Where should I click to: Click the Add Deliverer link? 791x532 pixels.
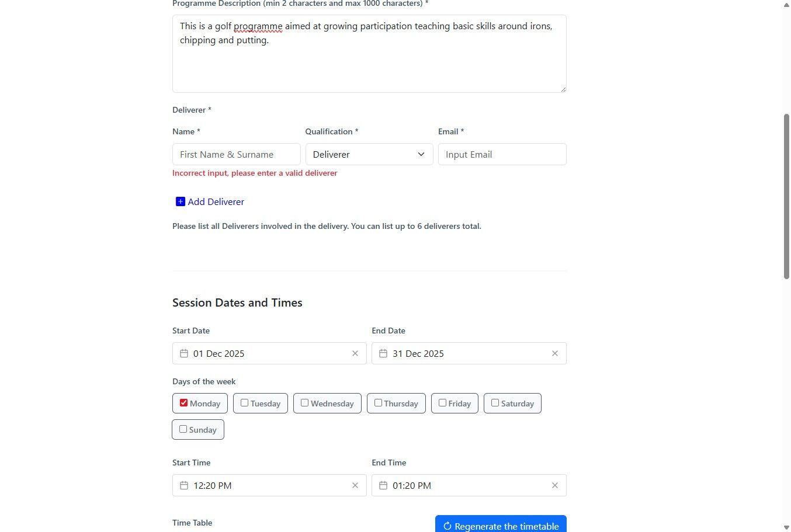coord(216,201)
